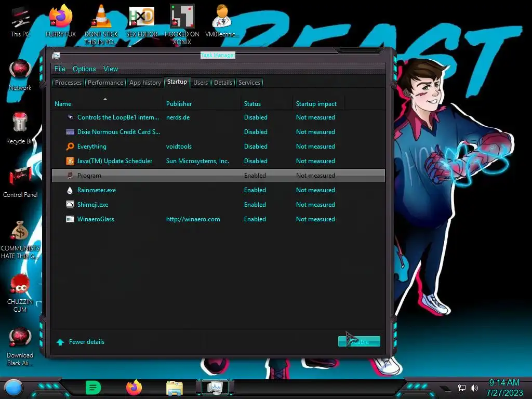Collapse with Fewer details
Viewport: 532px width, 399px height.
pos(81,342)
